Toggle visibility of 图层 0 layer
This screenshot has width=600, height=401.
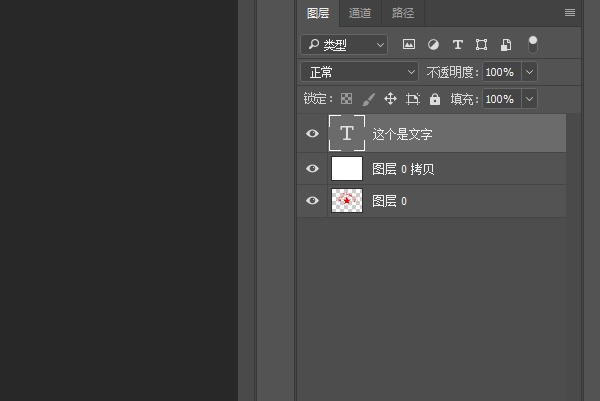pos(312,201)
